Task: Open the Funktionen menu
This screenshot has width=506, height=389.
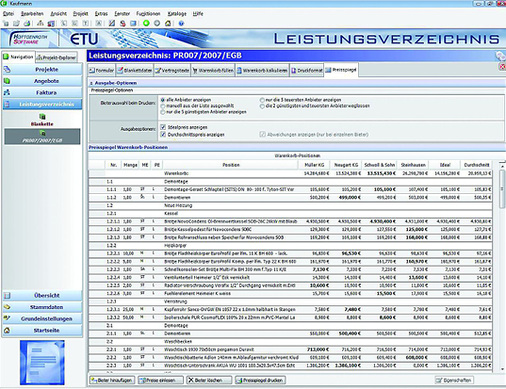Action: [148, 14]
